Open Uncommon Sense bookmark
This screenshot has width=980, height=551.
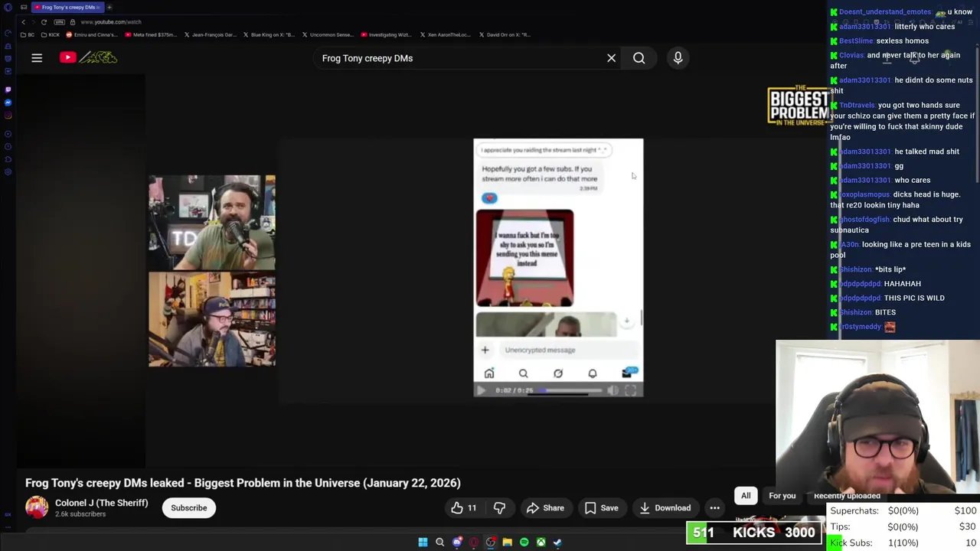(x=328, y=34)
